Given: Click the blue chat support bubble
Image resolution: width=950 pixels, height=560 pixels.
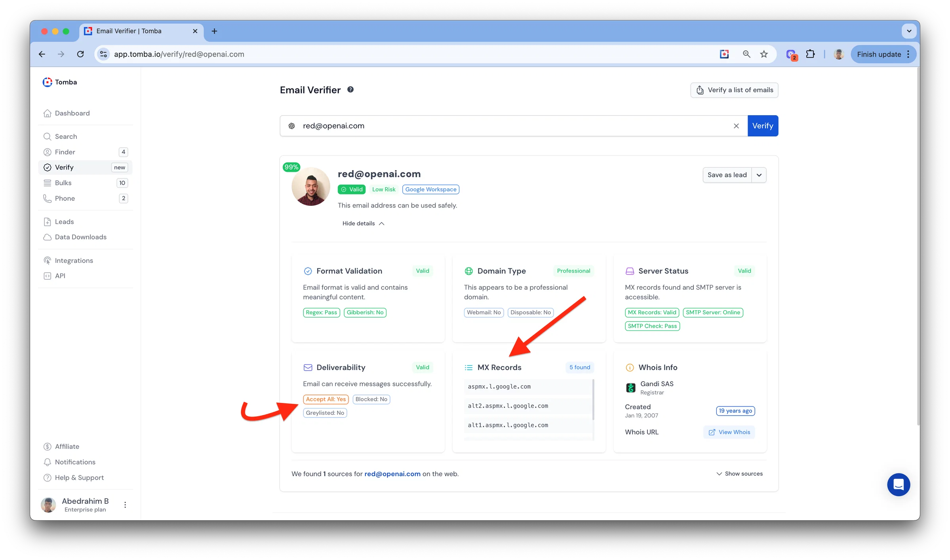Looking at the screenshot, I should (x=899, y=484).
